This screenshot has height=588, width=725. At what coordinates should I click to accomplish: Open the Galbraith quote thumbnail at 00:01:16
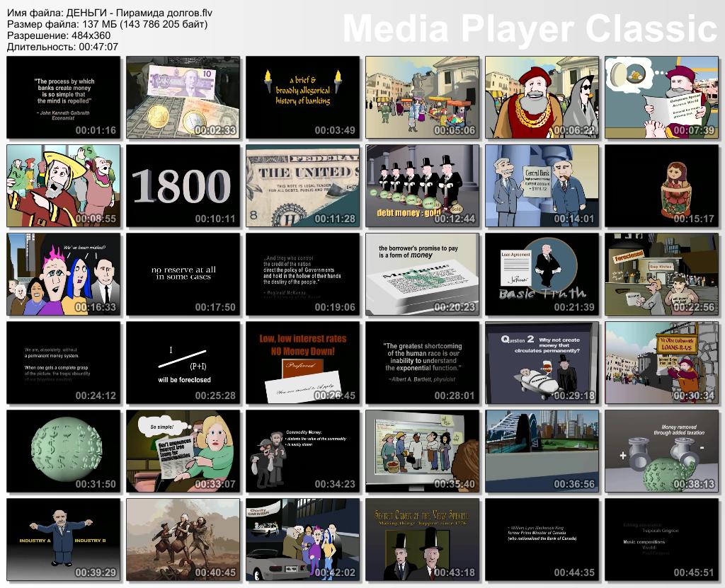[x=64, y=97]
